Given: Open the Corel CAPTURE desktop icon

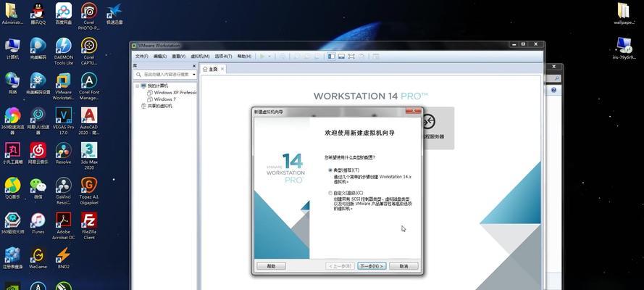Looking at the screenshot, I should 88,51.
